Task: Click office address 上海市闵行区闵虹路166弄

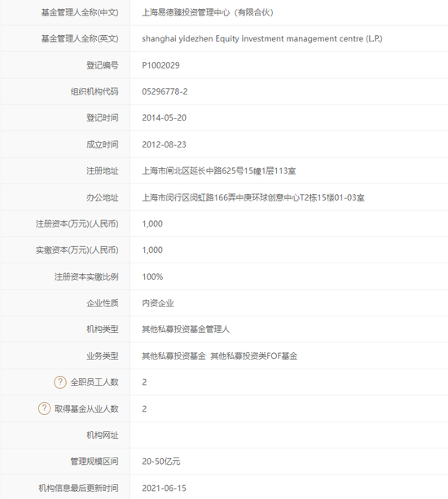Action: [188, 197]
